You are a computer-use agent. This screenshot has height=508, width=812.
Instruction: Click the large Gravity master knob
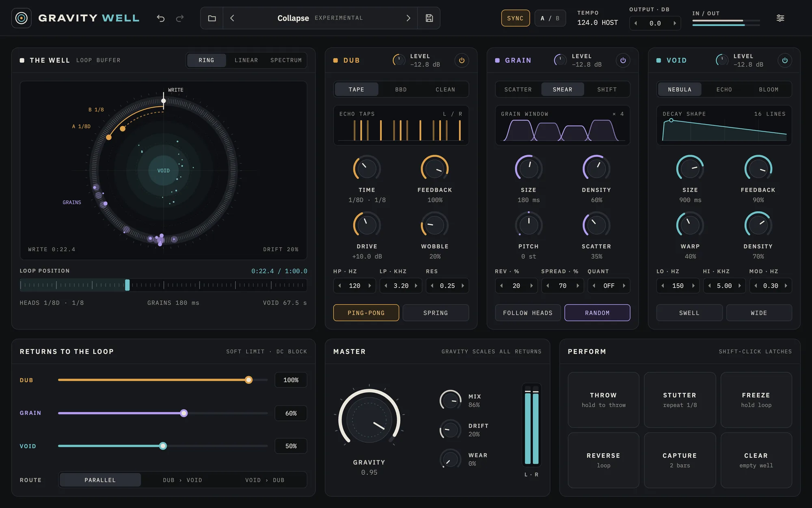point(369,419)
